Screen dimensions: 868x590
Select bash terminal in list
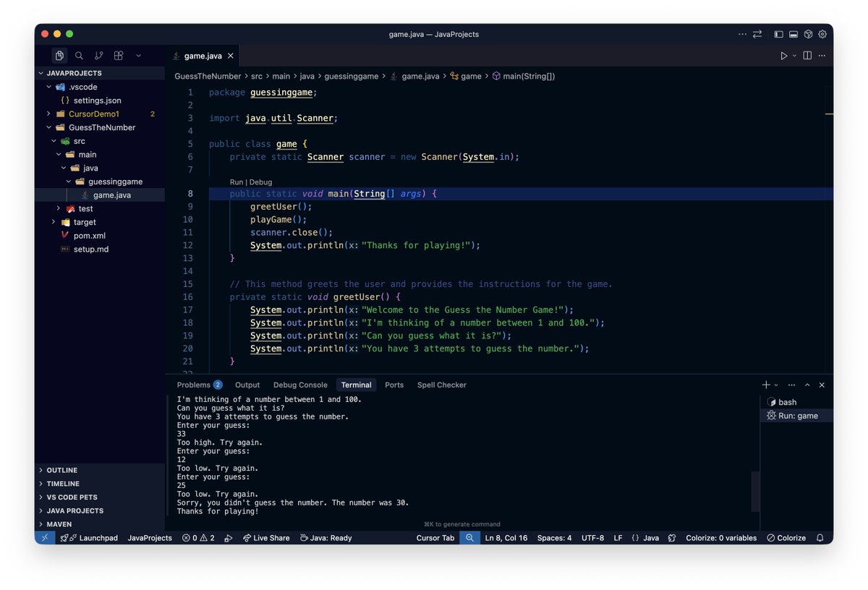tap(796, 402)
